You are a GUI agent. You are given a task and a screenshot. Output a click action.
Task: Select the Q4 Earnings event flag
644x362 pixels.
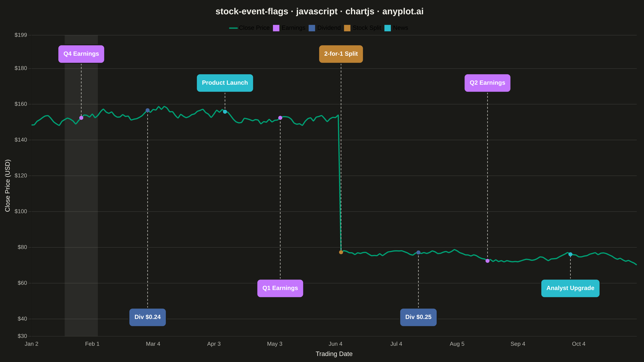pyautogui.click(x=81, y=54)
